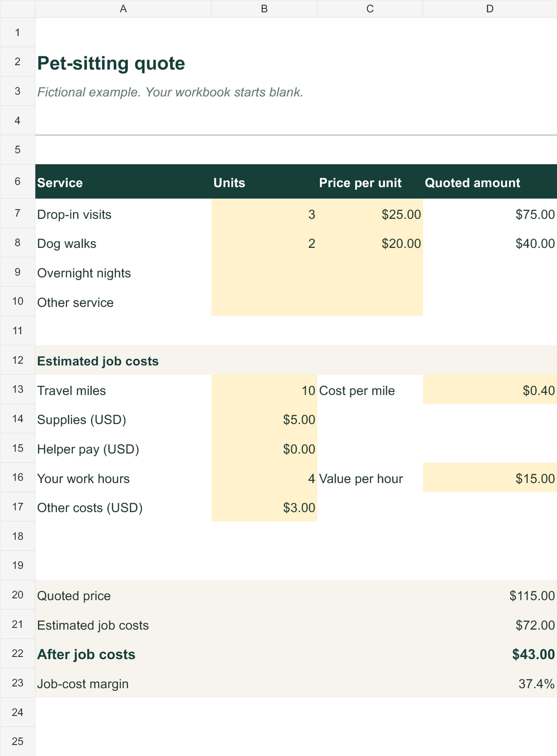Select row 12 header

(x=17, y=360)
